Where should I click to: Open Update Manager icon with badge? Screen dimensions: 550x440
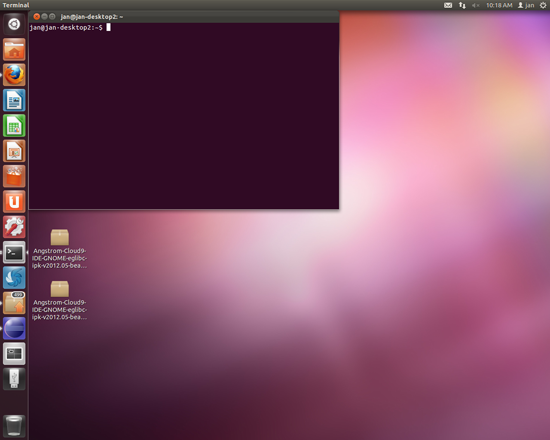pos(14,303)
